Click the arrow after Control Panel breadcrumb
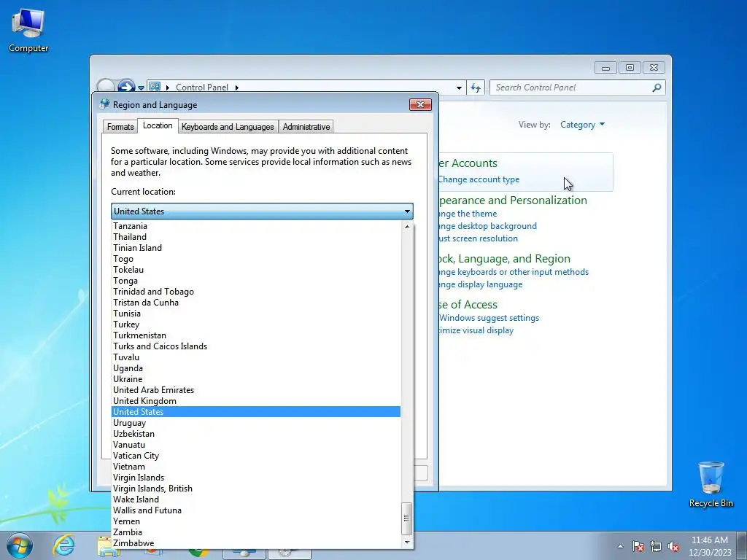Viewport: 747px width, 560px height. pos(237,87)
